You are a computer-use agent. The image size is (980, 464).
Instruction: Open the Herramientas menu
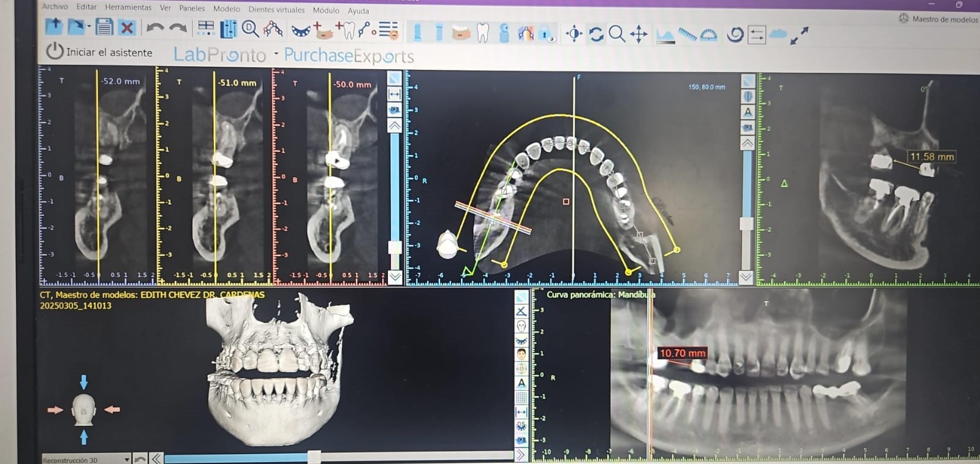coord(128,7)
